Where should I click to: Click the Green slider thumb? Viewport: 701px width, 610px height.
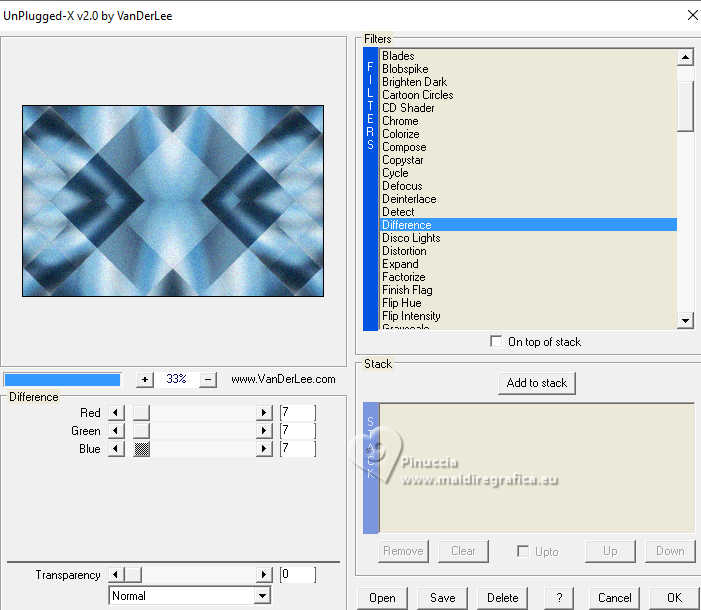point(142,431)
